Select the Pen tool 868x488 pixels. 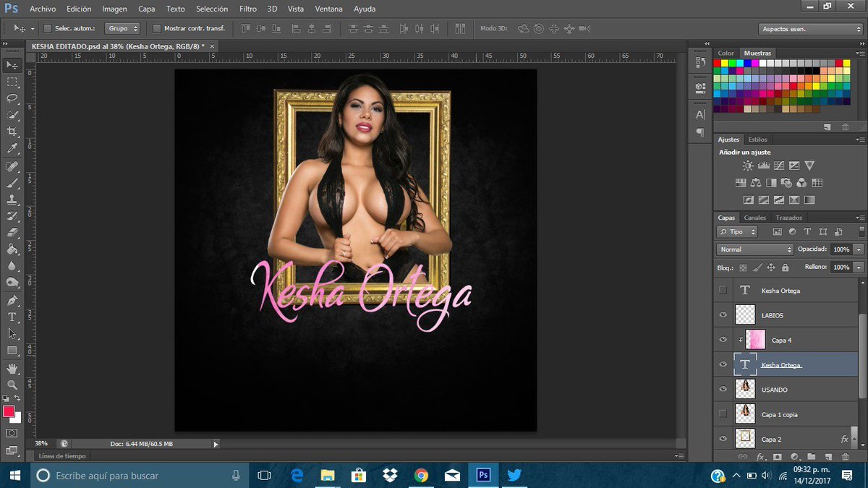coord(12,300)
